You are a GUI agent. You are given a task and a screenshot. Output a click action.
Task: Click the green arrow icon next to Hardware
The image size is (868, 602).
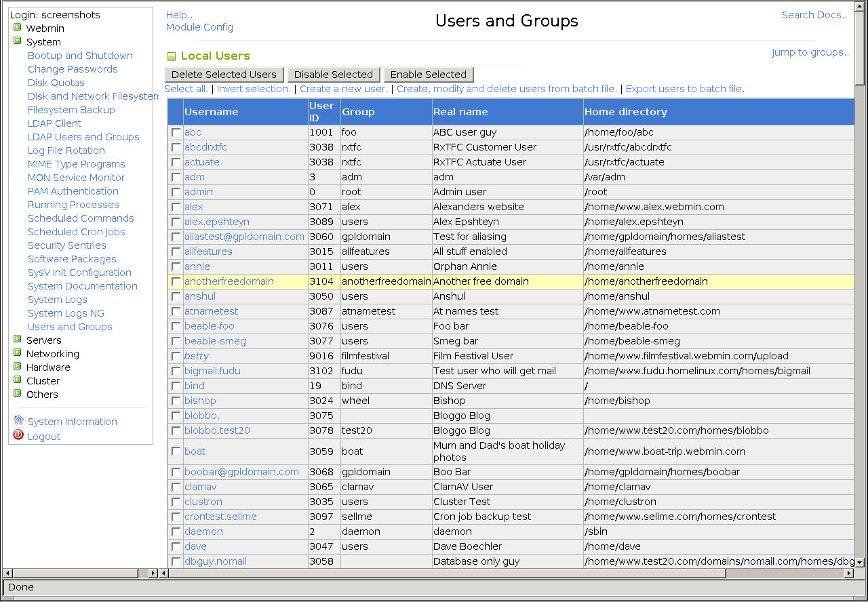tap(18, 367)
